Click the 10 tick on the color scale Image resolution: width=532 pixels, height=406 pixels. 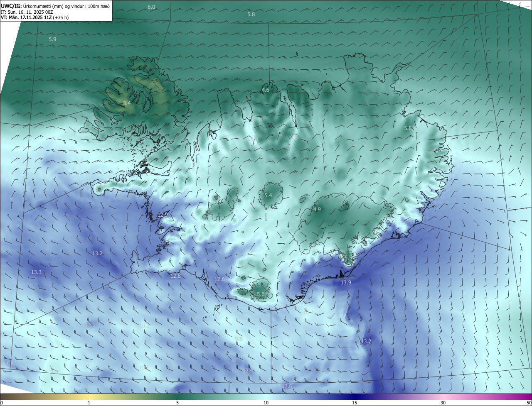pos(266,403)
